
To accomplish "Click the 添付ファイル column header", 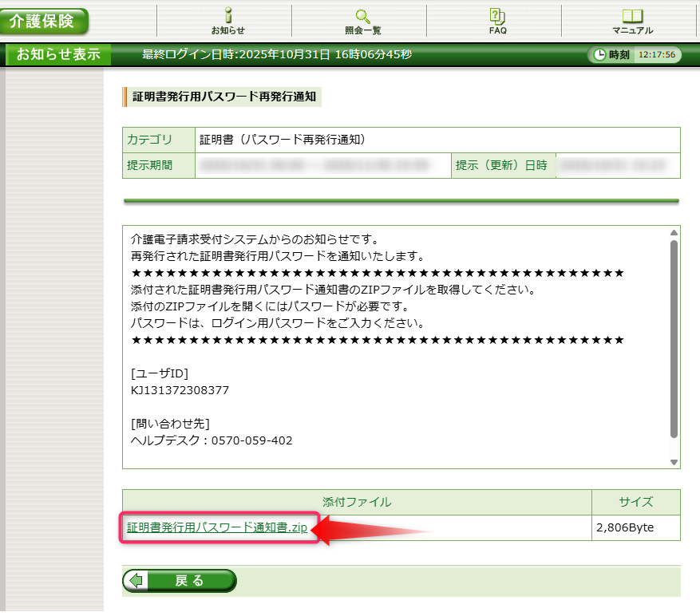I will (357, 502).
